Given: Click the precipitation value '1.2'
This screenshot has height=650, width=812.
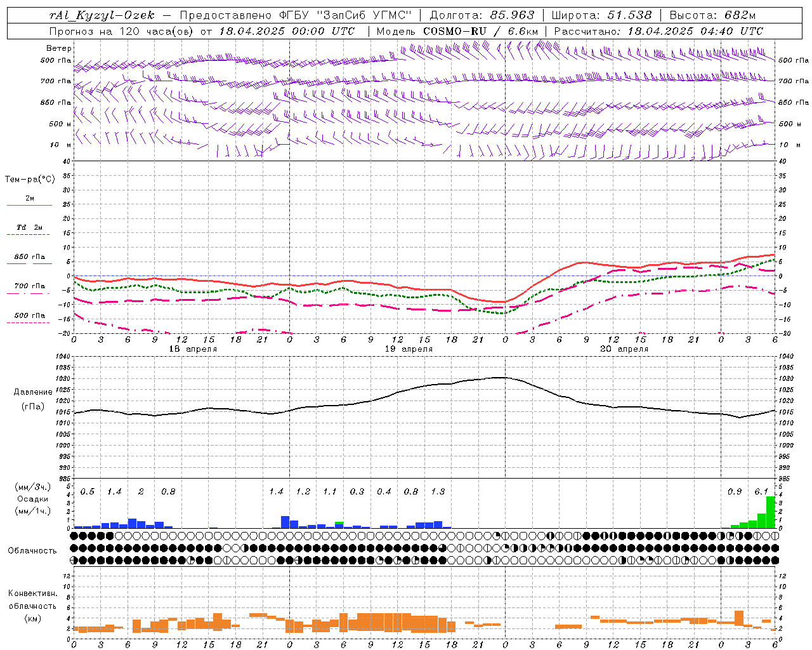Looking at the screenshot, I should pyautogui.click(x=303, y=492).
